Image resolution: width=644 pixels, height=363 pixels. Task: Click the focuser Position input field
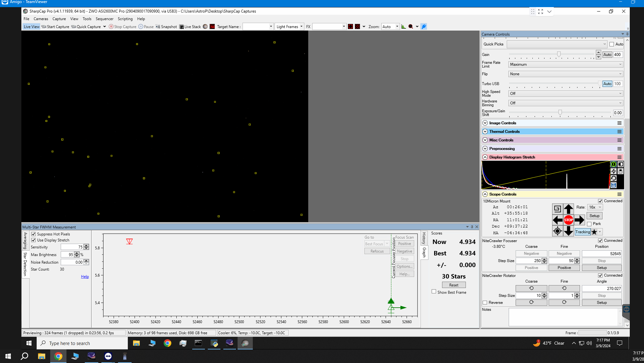[x=602, y=254]
